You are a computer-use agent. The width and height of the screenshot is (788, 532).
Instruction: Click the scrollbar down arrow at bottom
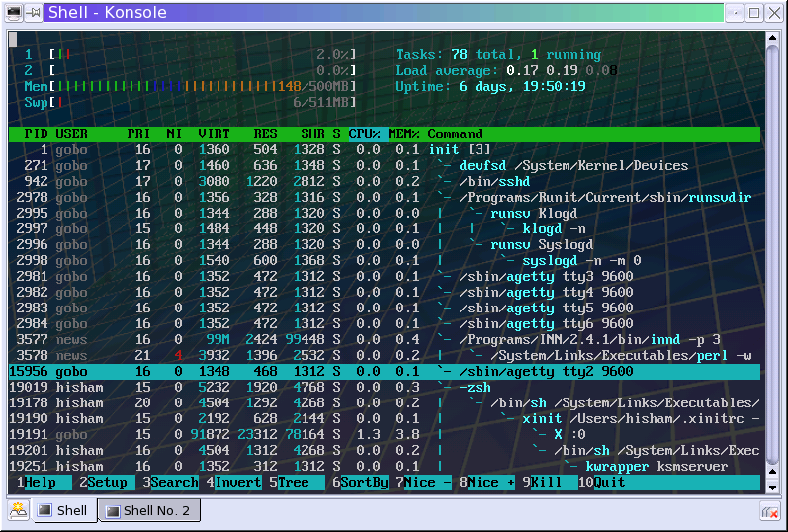click(x=772, y=488)
